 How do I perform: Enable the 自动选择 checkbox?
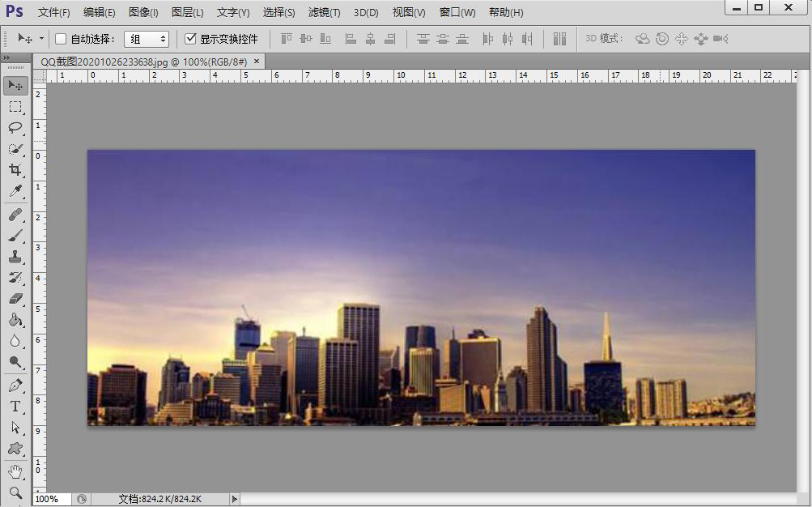[61, 39]
